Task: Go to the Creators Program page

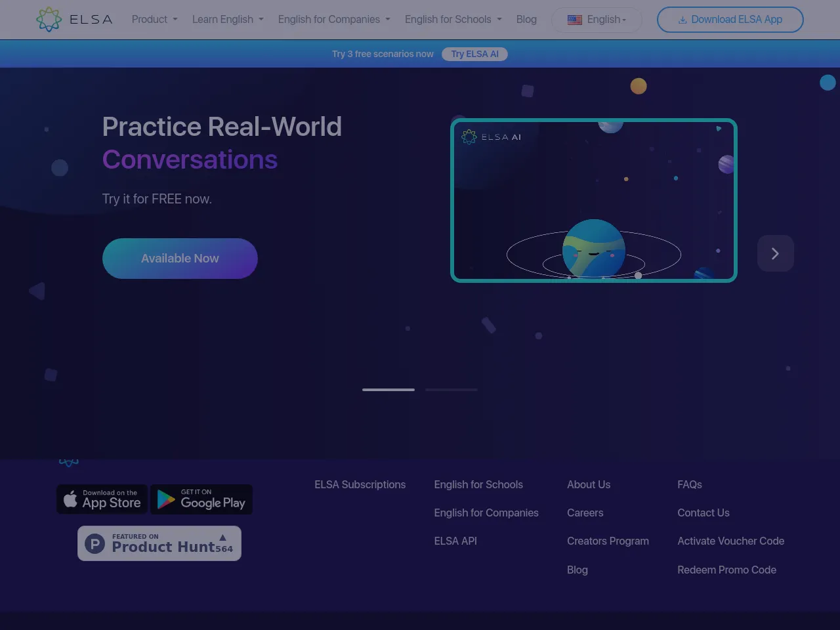Action: click(x=608, y=541)
